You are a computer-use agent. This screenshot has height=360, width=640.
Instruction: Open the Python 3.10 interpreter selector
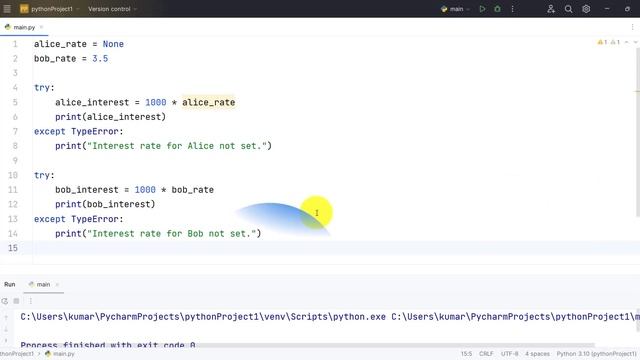[x=596, y=354]
